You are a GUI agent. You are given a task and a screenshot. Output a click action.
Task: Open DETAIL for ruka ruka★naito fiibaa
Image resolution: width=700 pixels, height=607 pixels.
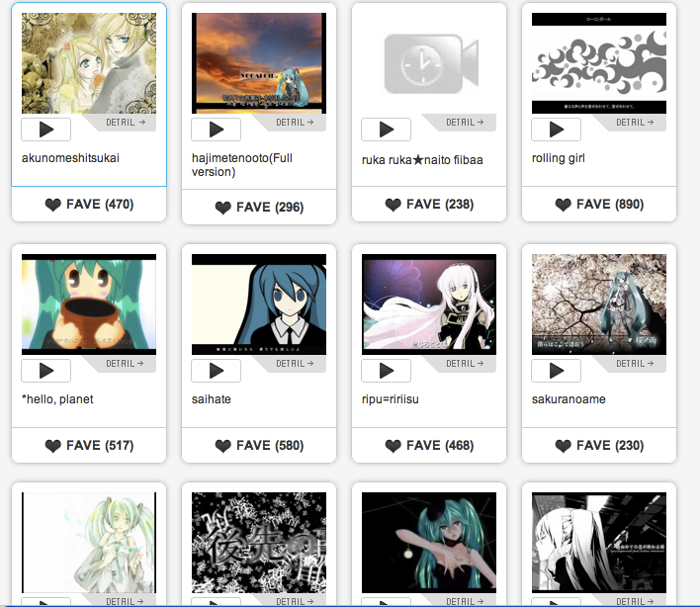(465, 123)
